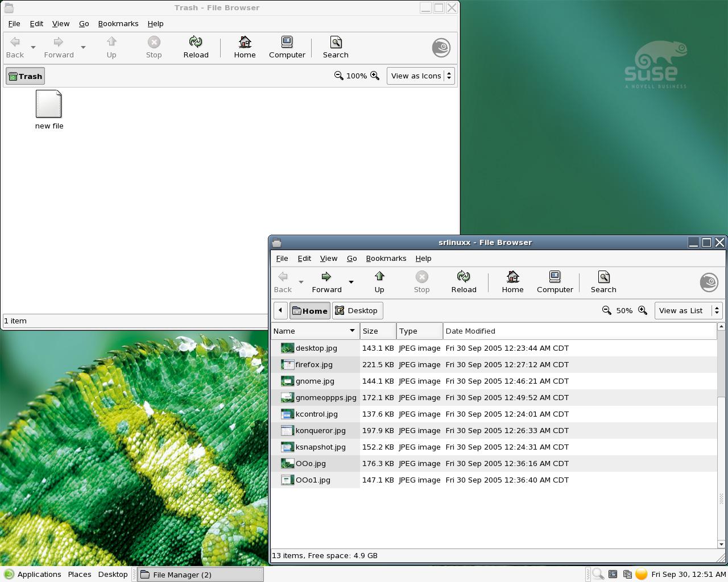
Task: Zoom out with the magnifier minus beside 100%
Action: (339, 76)
